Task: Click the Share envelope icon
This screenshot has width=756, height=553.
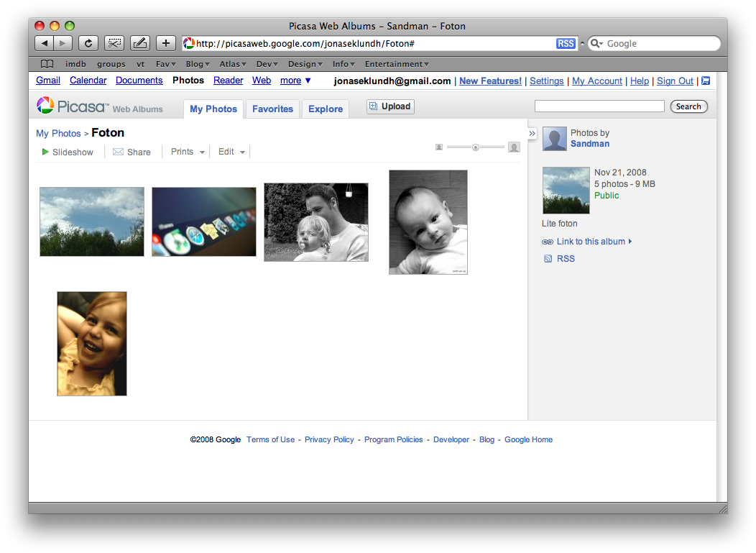Action: point(118,152)
